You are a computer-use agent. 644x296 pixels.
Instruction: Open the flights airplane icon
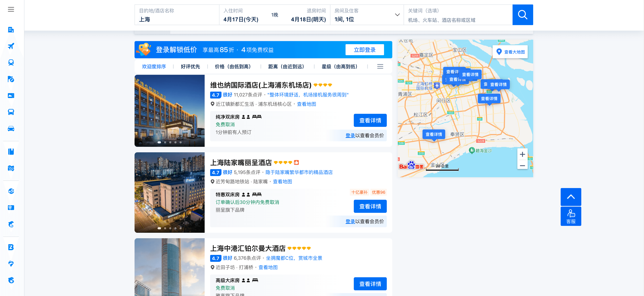tap(11, 46)
